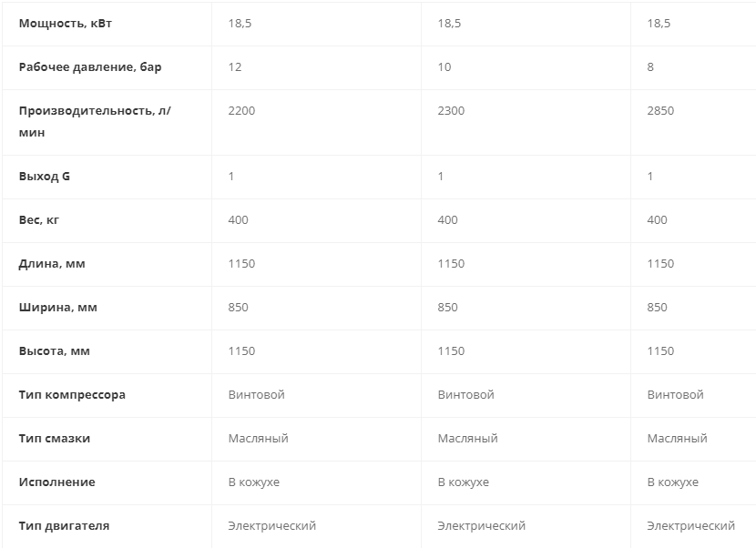This screenshot has width=756, height=548.
Task: Select the 'Высота, мм' row label
Action: (54, 351)
